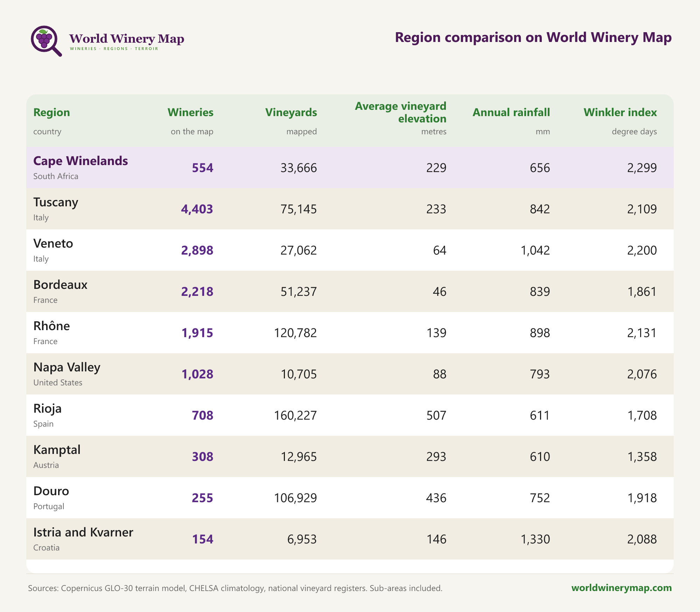Open the Kamptal region name
Image resolution: width=700 pixels, height=612 pixels.
[57, 450]
